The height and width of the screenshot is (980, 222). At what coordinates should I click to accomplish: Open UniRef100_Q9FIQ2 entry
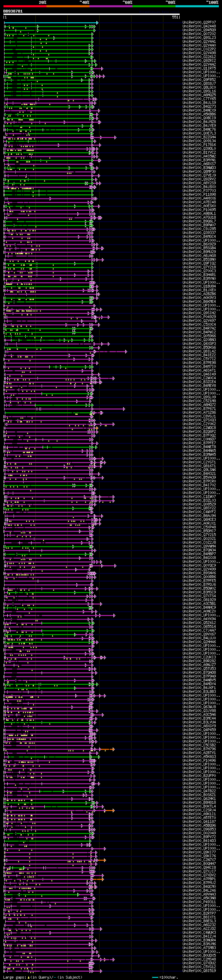pyautogui.click(x=199, y=263)
